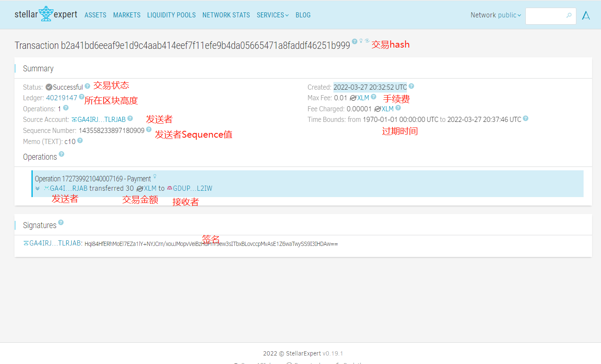The width and height of the screenshot is (601, 364).
Task: Click the lightbulb icon on Payment operation
Action: click(x=155, y=177)
